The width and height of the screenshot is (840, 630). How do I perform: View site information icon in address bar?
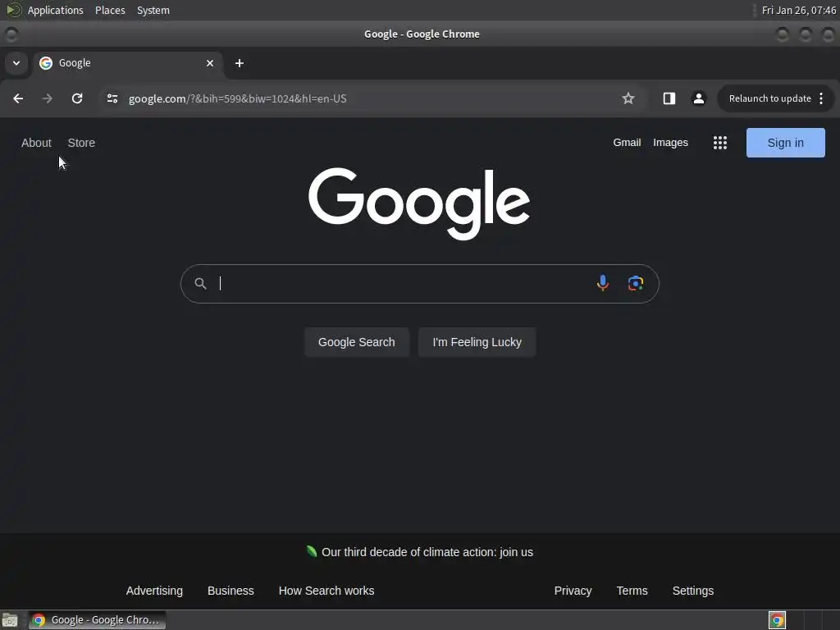[112, 98]
